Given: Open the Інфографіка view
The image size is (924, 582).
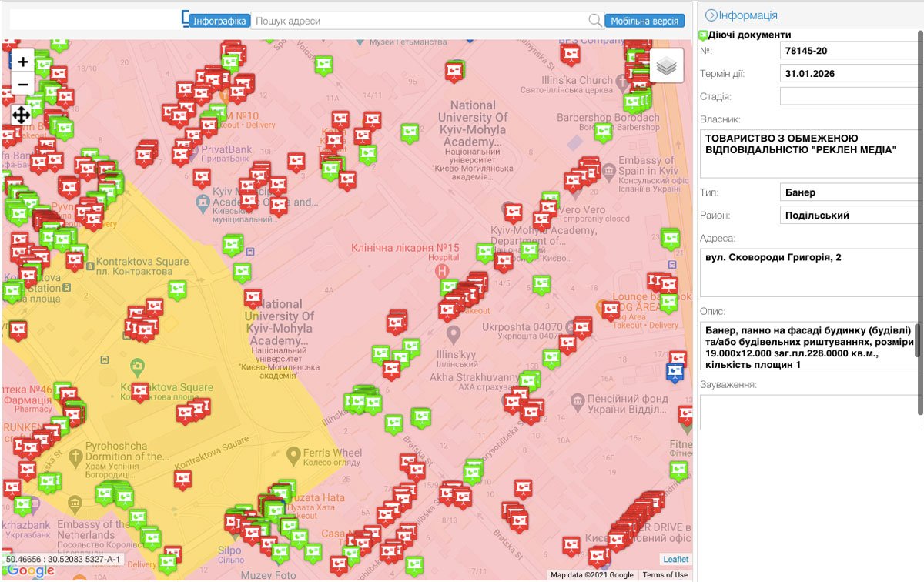Looking at the screenshot, I should tap(220, 21).
